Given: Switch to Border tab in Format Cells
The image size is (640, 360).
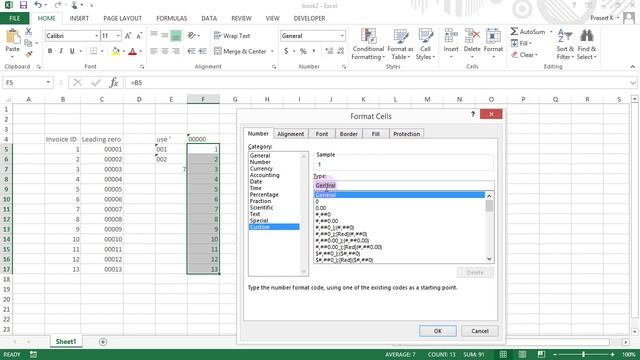Looking at the screenshot, I should 349,134.
